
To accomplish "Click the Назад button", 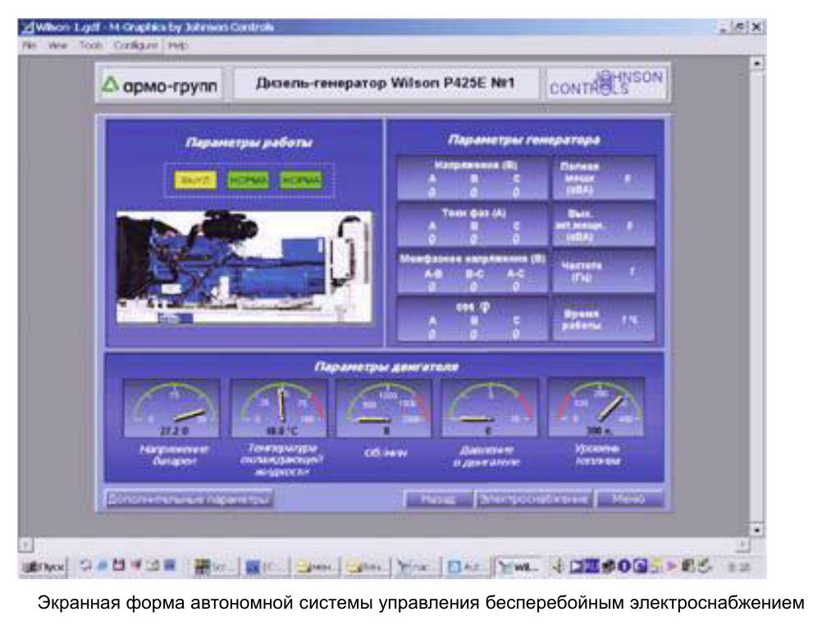I will click(x=438, y=500).
